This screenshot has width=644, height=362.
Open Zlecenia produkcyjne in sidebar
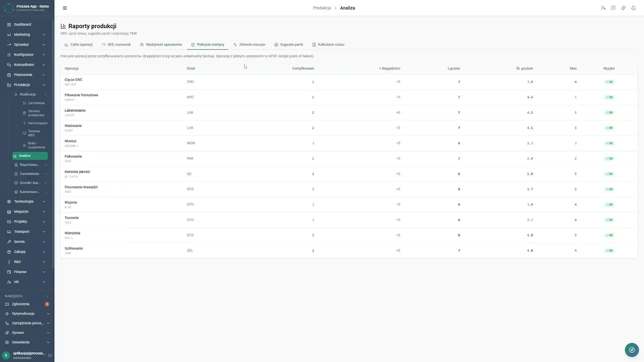coord(34,113)
